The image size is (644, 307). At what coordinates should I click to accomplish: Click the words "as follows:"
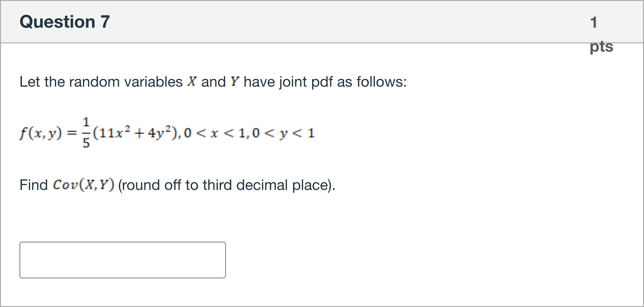(372, 82)
